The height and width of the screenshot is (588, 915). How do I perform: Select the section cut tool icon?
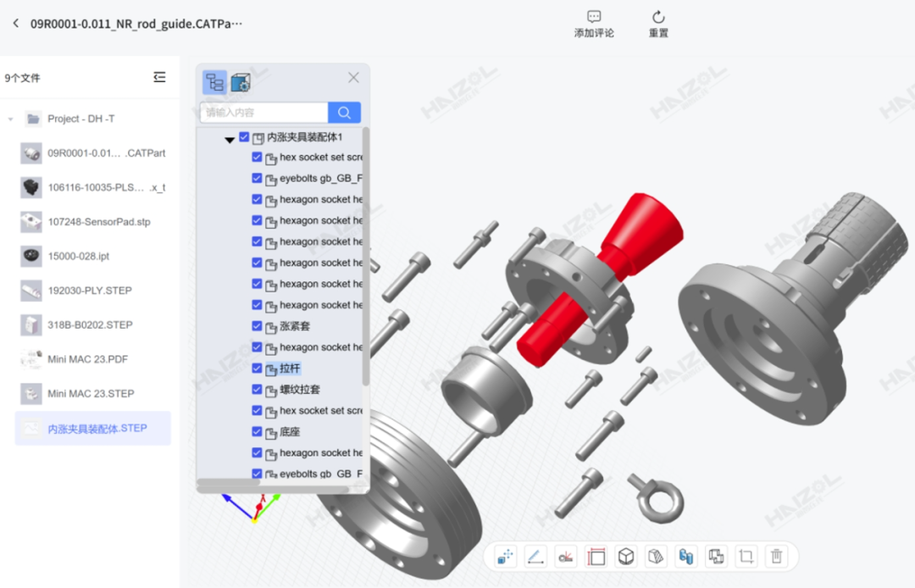click(656, 557)
